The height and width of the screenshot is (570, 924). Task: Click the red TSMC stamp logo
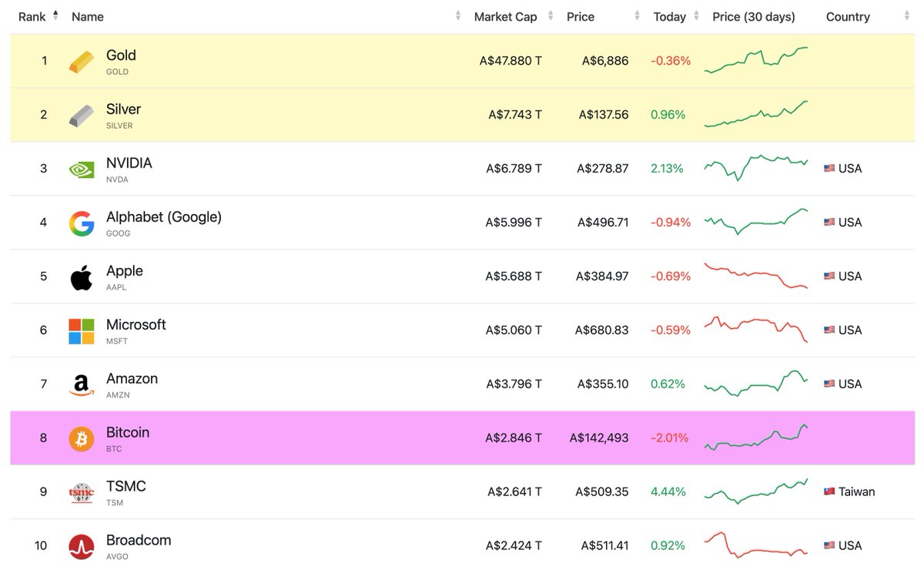[81, 491]
